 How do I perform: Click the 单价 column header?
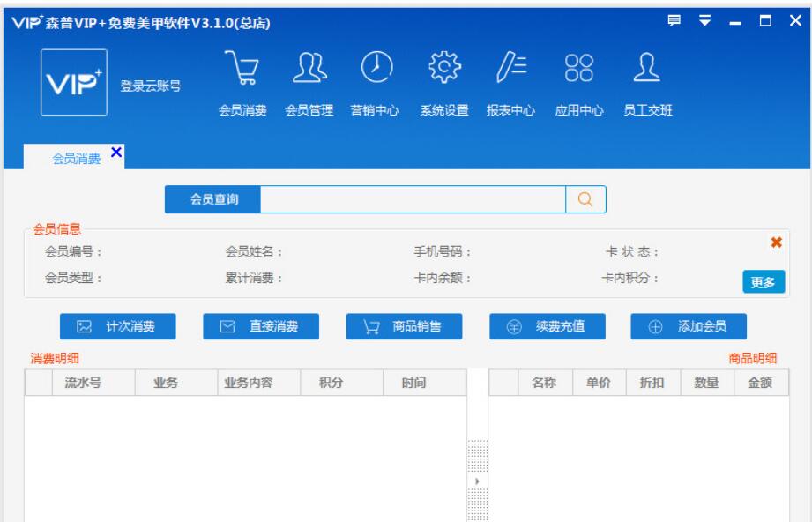[x=600, y=383]
